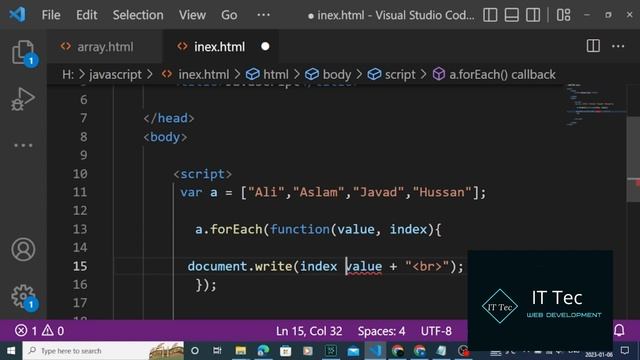Click the opening body tag on line 8
640x360 pixels.
coord(165,137)
